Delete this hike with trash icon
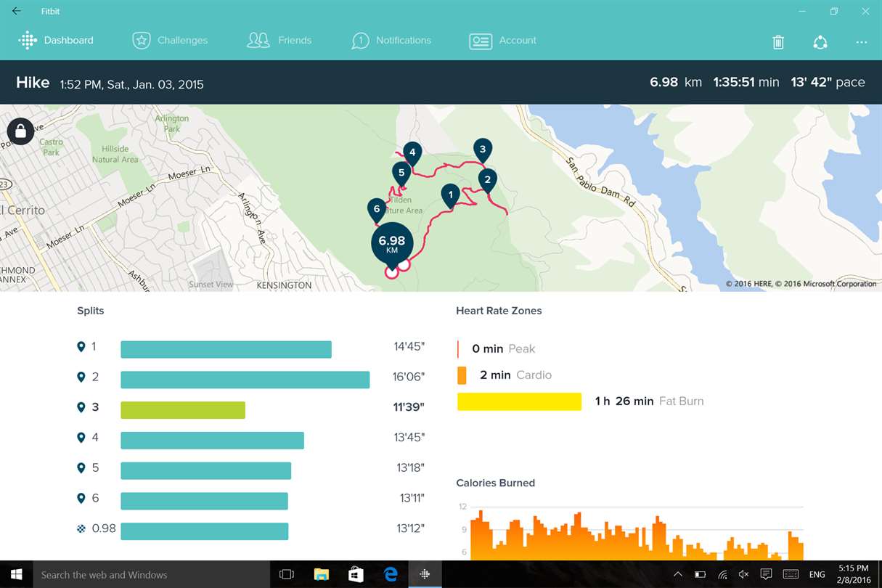 [778, 42]
